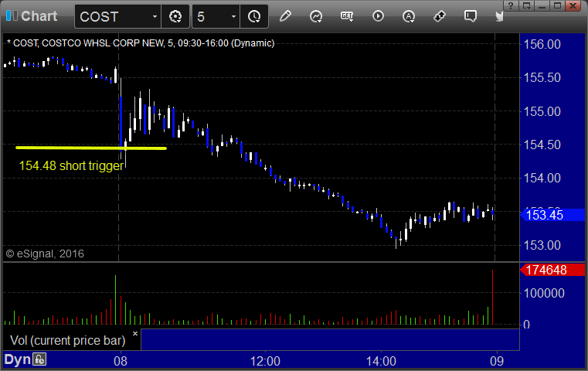Click the 155.50 price axis label
588x371 pixels.
(x=542, y=77)
